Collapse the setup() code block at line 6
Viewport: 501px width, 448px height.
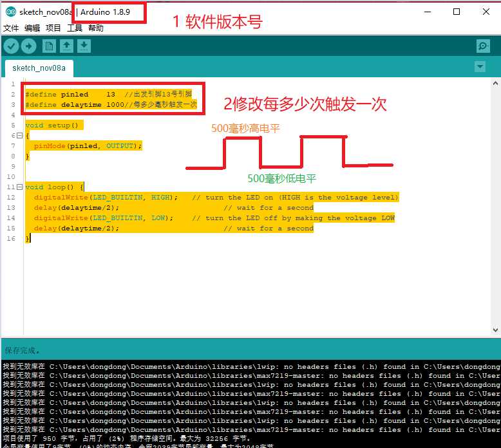[19, 135]
